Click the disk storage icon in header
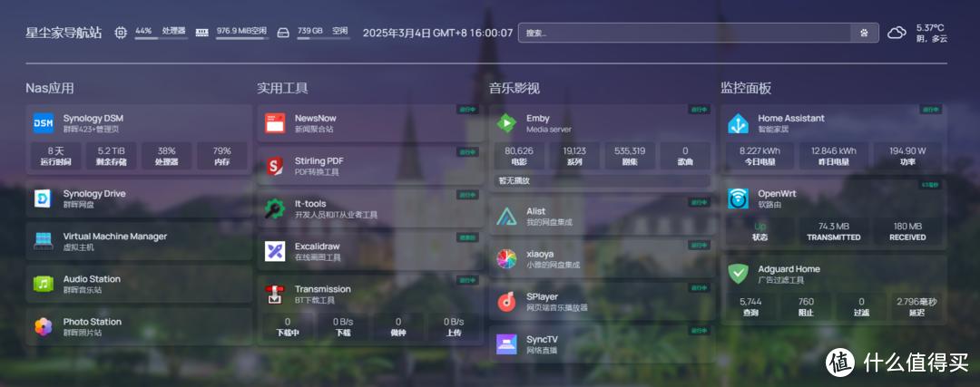The height and width of the screenshot is (387, 980). [283, 33]
